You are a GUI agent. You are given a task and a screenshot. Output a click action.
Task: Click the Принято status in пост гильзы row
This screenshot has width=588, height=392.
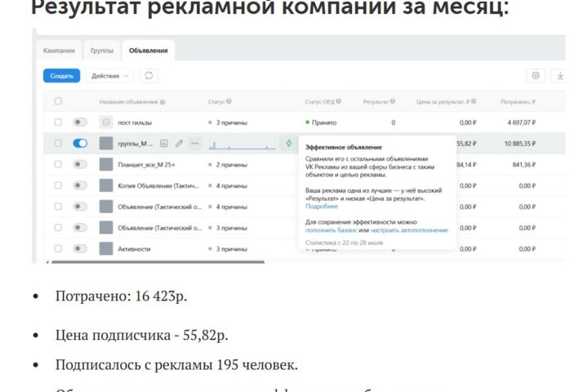pyautogui.click(x=321, y=122)
